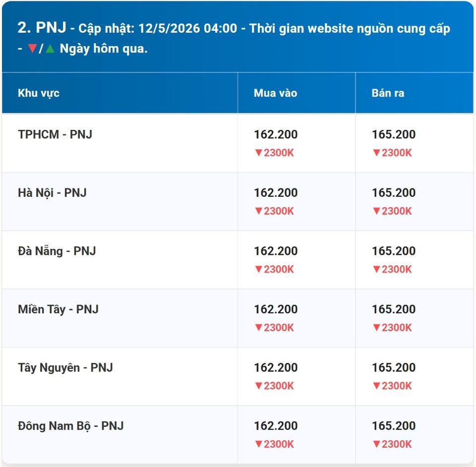Screen dimensions: 476x467
Task: Click the 'Mua vào' column header
Action: tap(275, 93)
